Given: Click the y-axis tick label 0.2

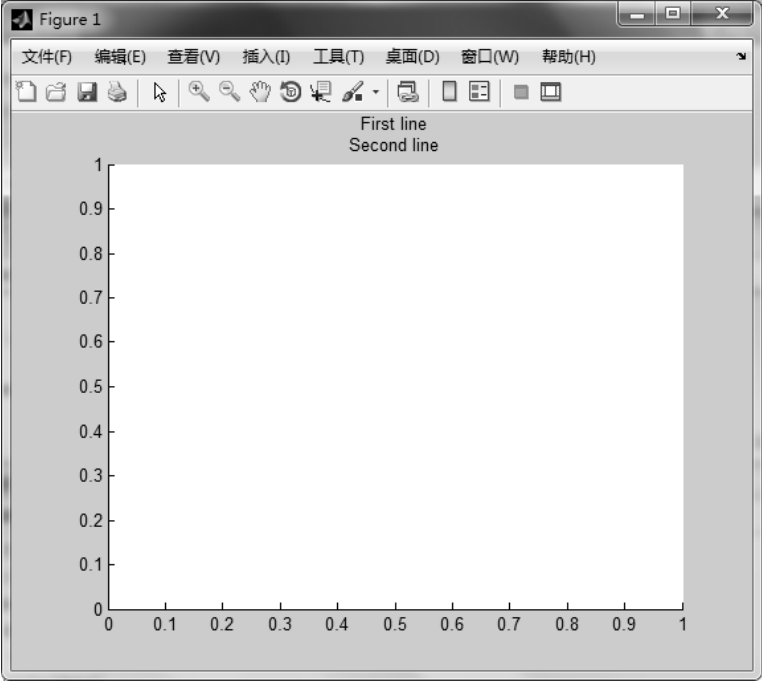Looking at the screenshot, I should click(x=91, y=521).
